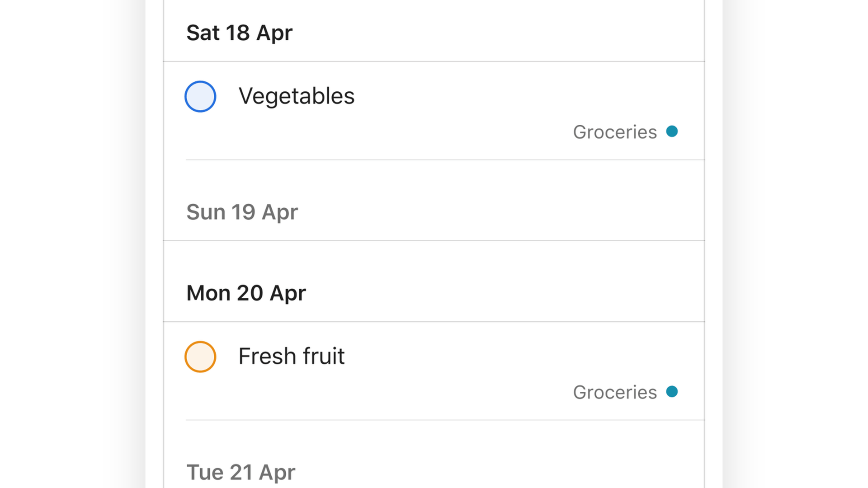Open Groceries project from the Vegetables task

click(615, 132)
